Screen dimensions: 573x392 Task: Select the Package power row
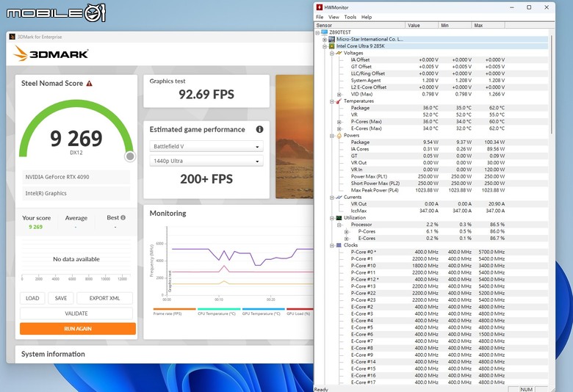coord(431,142)
